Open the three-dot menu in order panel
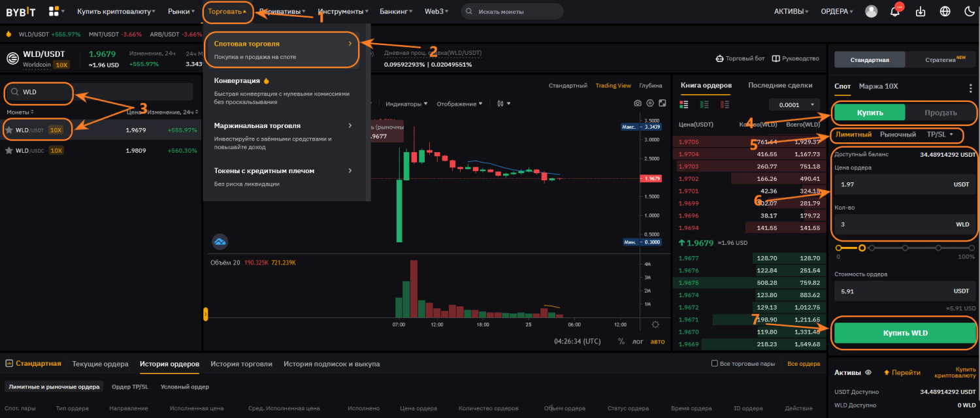The width and height of the screenshot is (980, 418). [x=970, y=88]
